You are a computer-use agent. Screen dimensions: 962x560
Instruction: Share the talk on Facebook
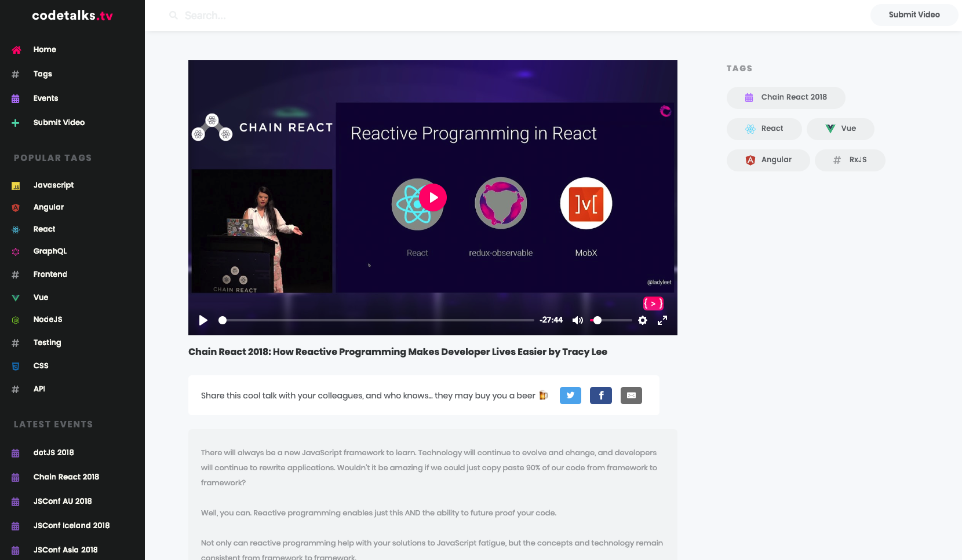[x=601, y=396]
